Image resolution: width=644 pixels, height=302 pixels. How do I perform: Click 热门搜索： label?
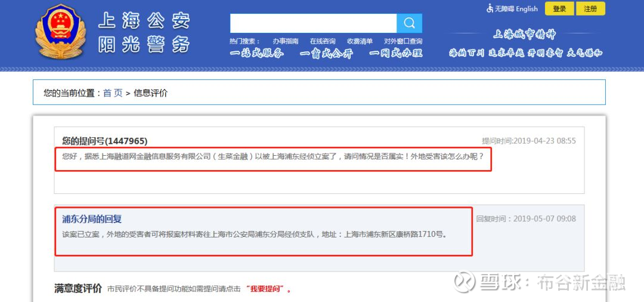pos(245,41)
